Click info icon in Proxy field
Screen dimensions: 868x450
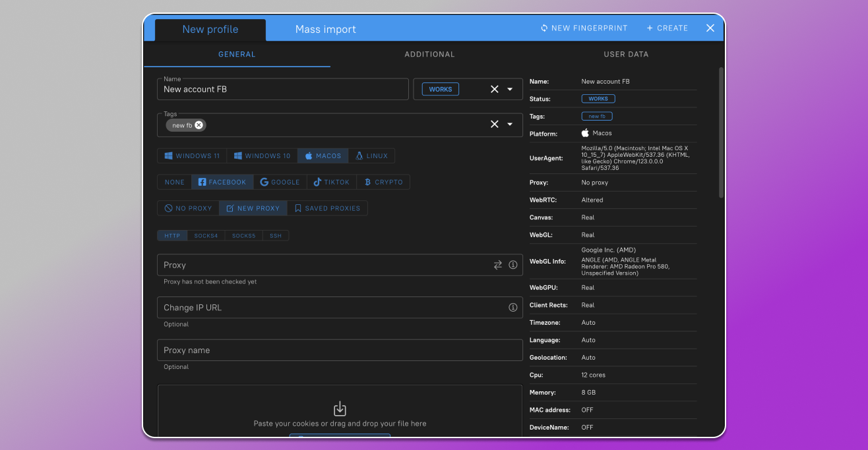tap(513, 265)
